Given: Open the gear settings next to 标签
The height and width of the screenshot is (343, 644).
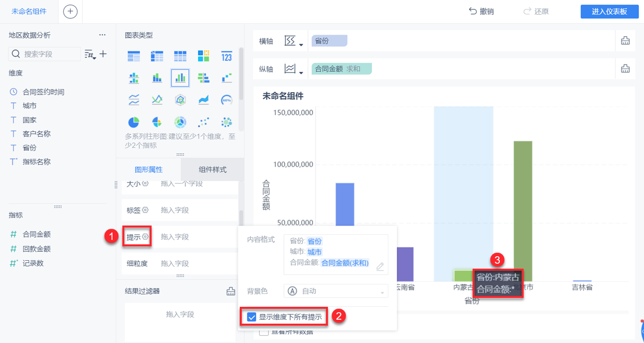Looking at the screenshot, I should (145, 210).
